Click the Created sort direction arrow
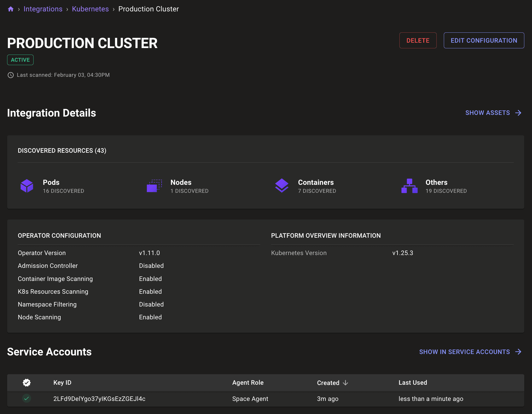The height and width of the screenshot is (414, 532). pyautogui.click(x=346, y=383)
